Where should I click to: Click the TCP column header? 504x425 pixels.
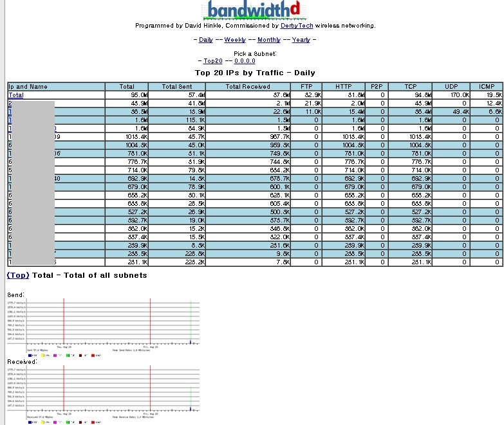click(410, 87)
